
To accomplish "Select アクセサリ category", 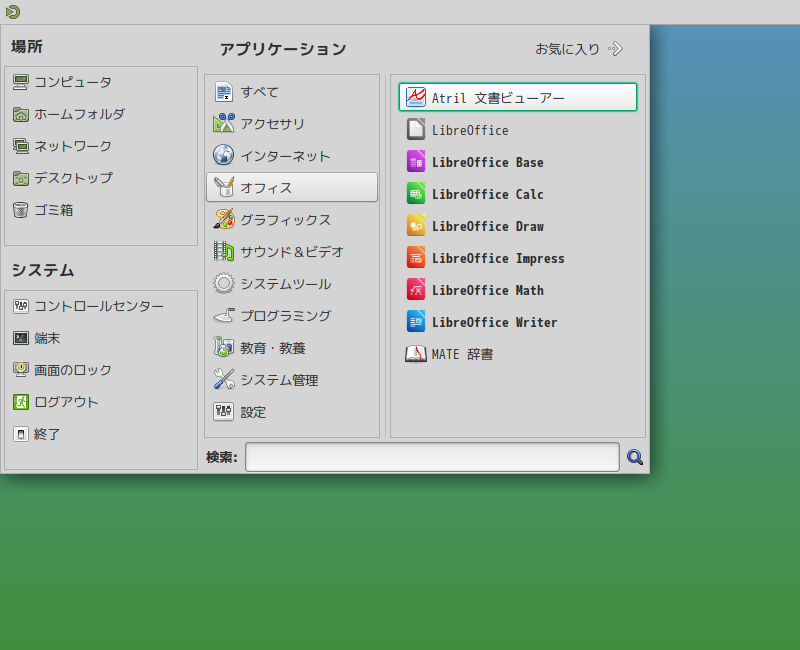I will click(x=292, y=123).
